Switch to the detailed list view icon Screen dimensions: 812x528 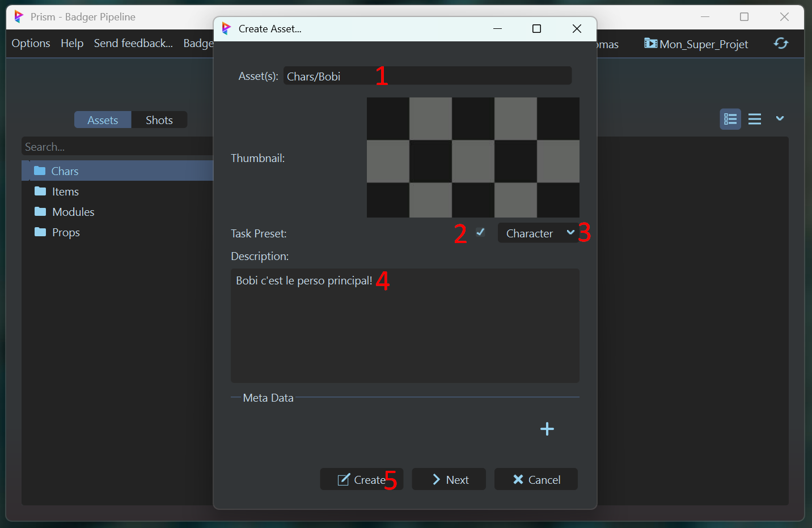coord(730,119)
